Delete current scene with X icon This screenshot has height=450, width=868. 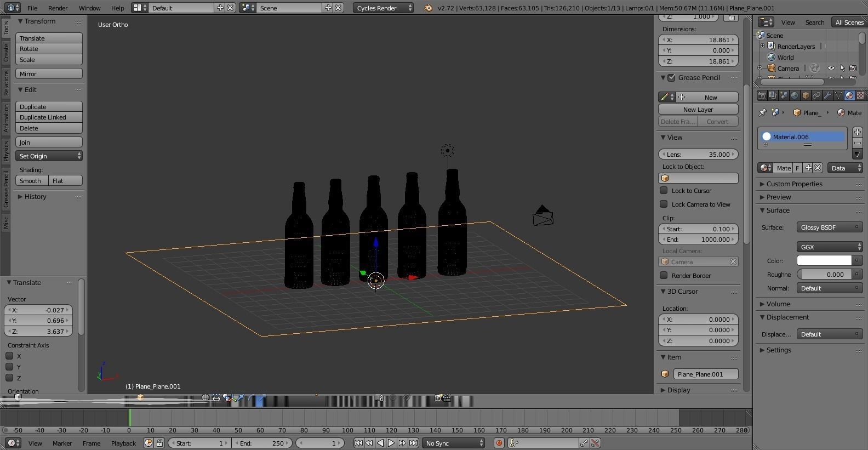(339, 8)
